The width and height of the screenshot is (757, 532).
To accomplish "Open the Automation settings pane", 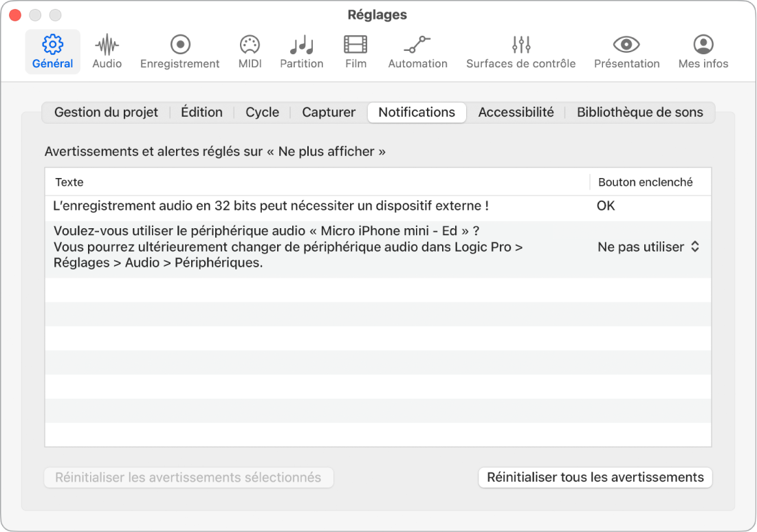I will click(417, 50).
